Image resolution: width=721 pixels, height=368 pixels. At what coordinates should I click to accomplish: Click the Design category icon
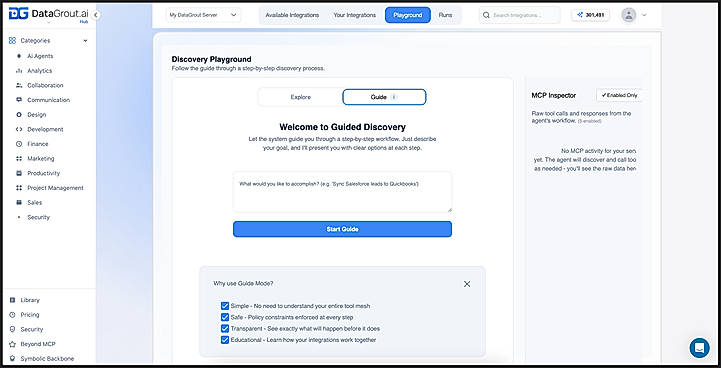pyautogui.click(x=19, y=115)
